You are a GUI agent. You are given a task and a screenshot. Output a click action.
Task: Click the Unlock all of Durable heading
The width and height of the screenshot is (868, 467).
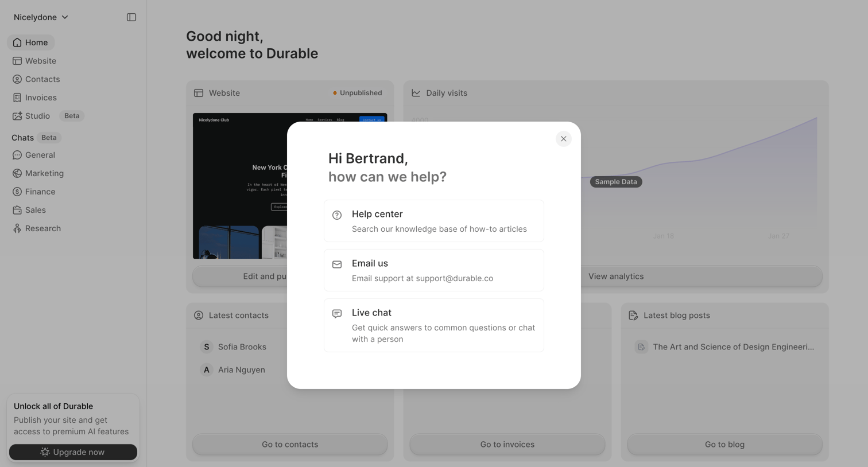tap(53, 406)
